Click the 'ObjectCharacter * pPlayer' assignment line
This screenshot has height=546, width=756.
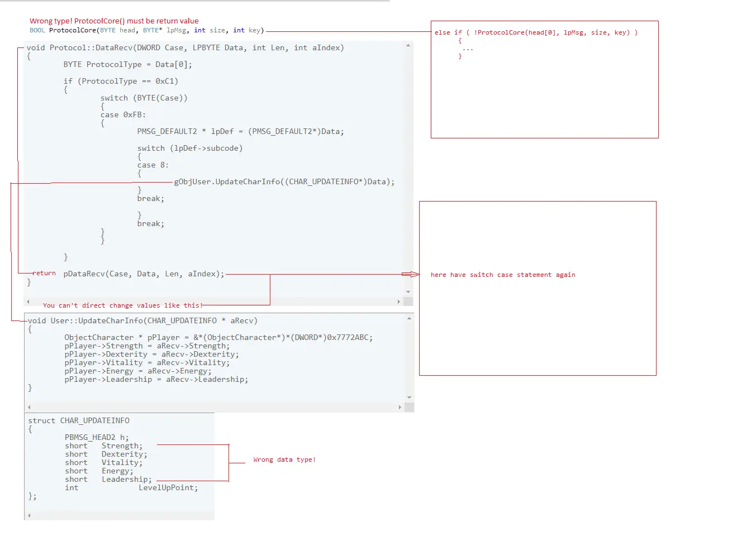[218, 338]
